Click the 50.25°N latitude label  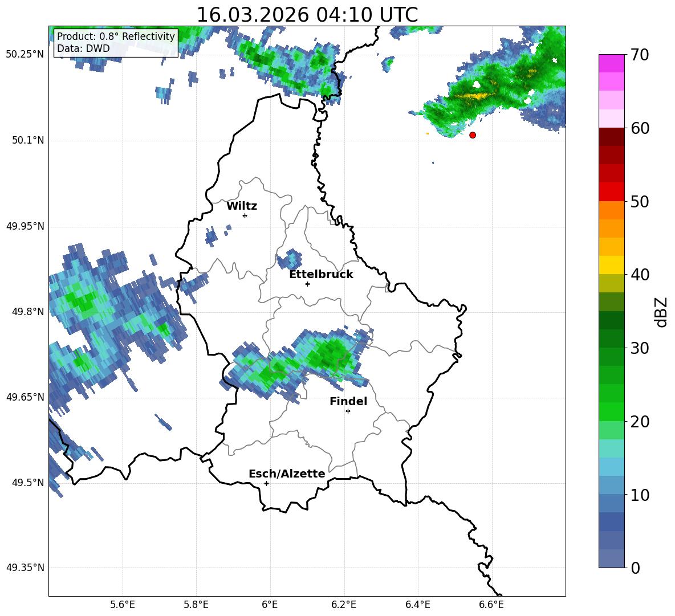(x=25, y=55)
